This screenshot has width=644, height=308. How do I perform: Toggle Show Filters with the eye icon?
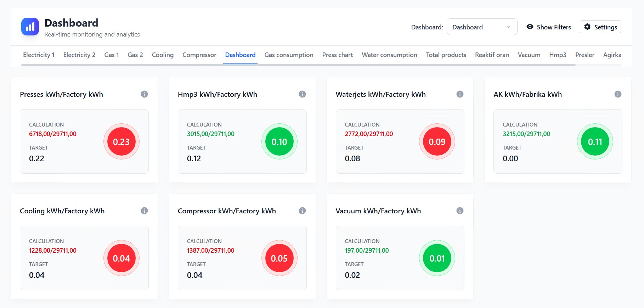(x=530, y=27)
